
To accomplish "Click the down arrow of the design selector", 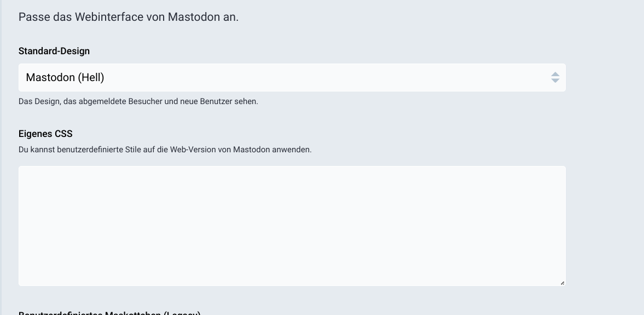I will click(x=555, y=81).
